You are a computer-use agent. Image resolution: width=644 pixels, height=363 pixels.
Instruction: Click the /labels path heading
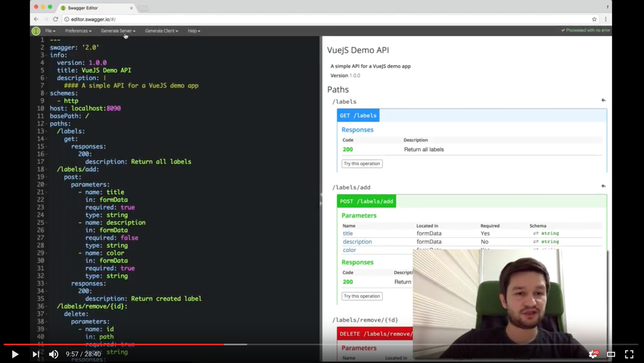tap(344, 101)
